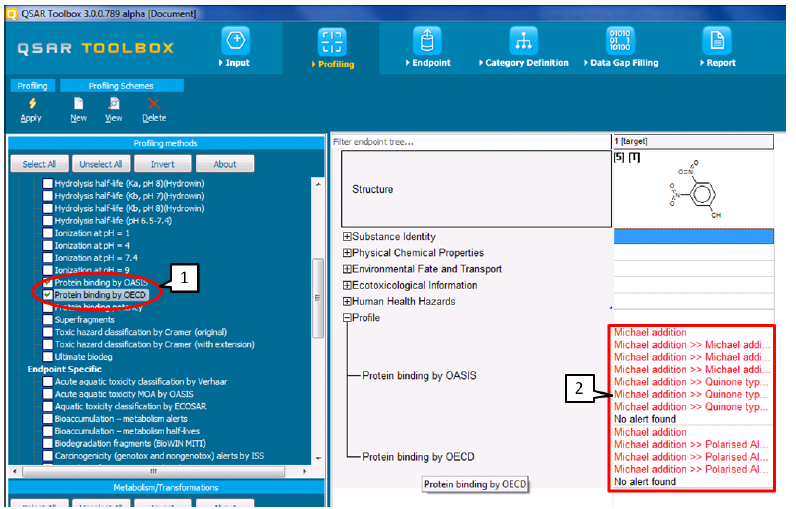Enable Hydrolysis half-life (Kb, pH 7)(Hydrowin) checkbox
The image size is (796, 509).
48,196
